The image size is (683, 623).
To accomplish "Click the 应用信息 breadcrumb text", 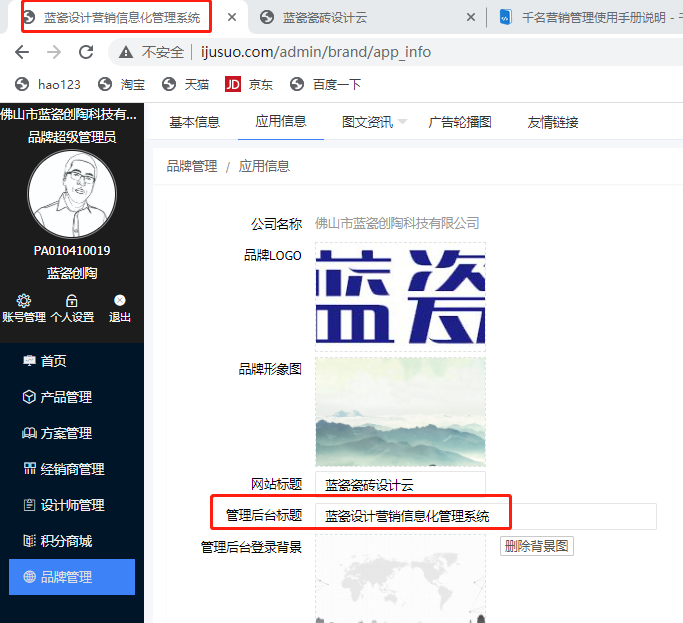I will pyautogui.click(x=264, y=166).
